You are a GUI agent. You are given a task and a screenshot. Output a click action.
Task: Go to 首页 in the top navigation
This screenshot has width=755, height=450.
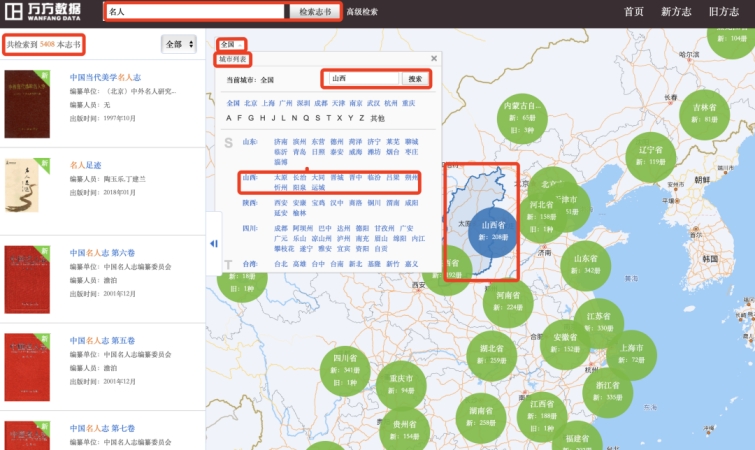pos(633,12)
